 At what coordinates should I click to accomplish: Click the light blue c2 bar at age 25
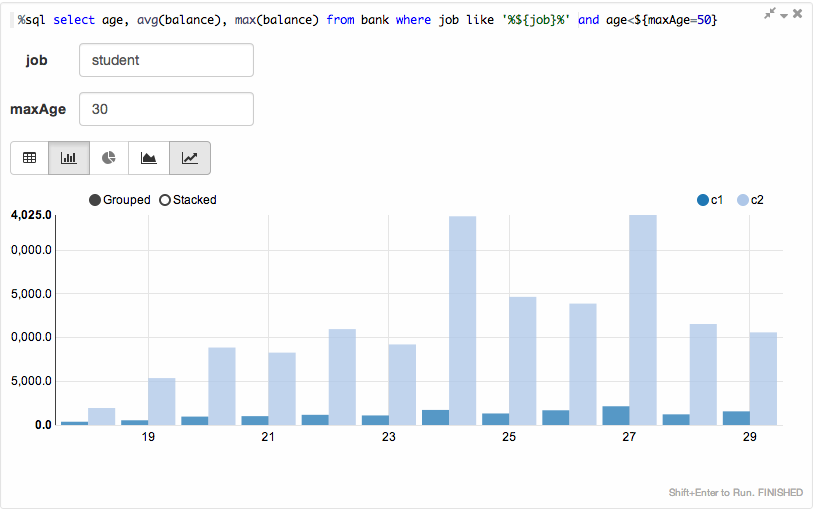523,360
